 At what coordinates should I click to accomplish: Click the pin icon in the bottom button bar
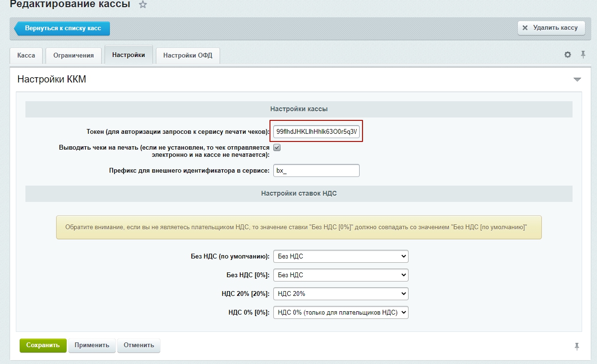[x=577, y=346]
